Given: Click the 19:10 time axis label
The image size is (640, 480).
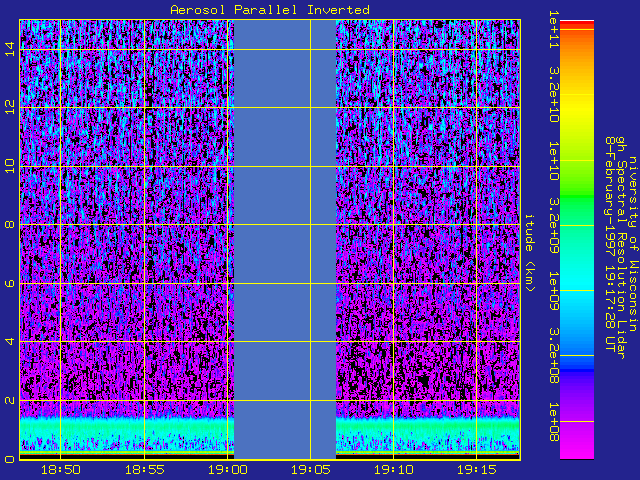Looking at the screenshot, I should coord(393,470).
